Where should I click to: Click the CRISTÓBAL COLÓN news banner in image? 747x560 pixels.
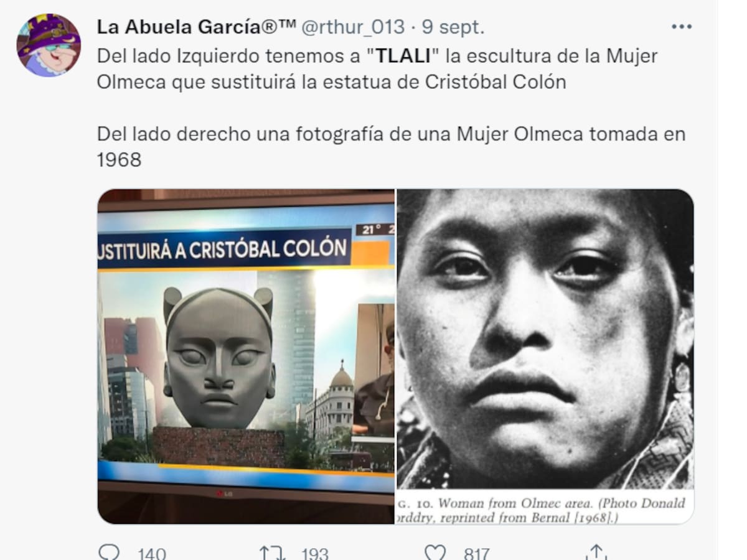[224, 248]
